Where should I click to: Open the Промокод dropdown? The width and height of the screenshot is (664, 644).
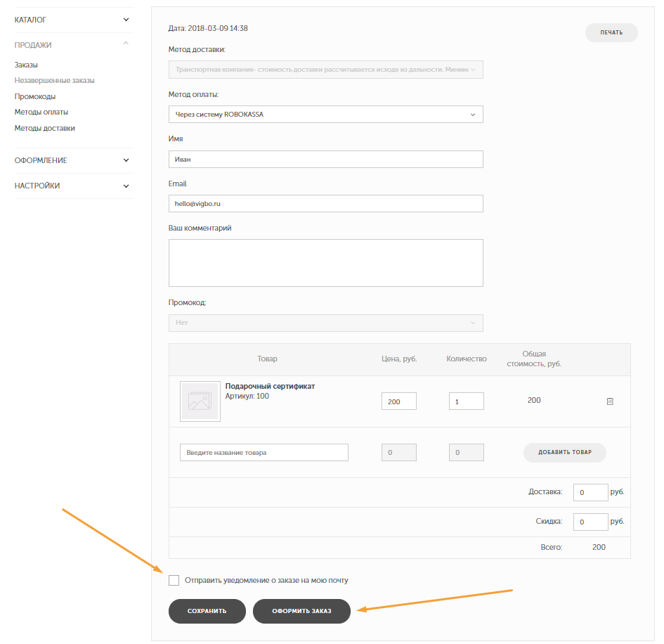[x=325, y=323]
